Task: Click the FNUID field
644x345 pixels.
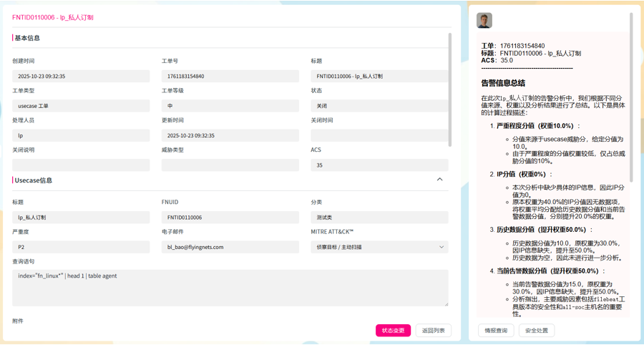Action: pyautogui.click(x=230, y=218)
